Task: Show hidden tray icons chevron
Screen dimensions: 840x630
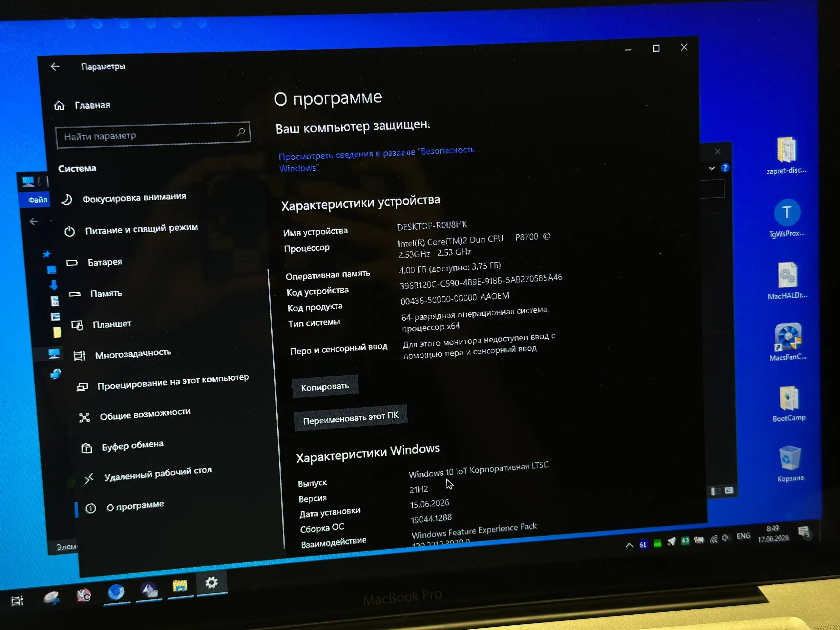Action: [x=629, y=545]
